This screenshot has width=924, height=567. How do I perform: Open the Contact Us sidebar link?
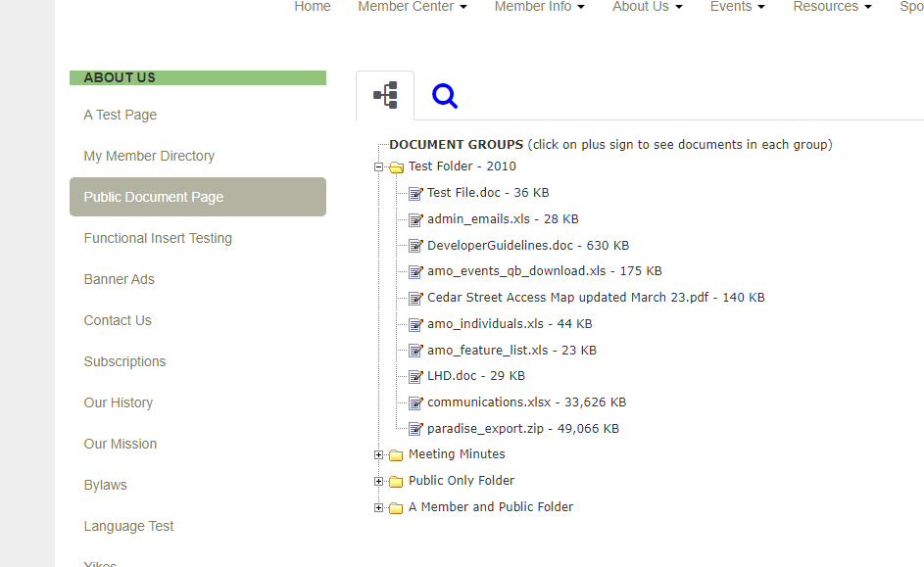point(118,320)
